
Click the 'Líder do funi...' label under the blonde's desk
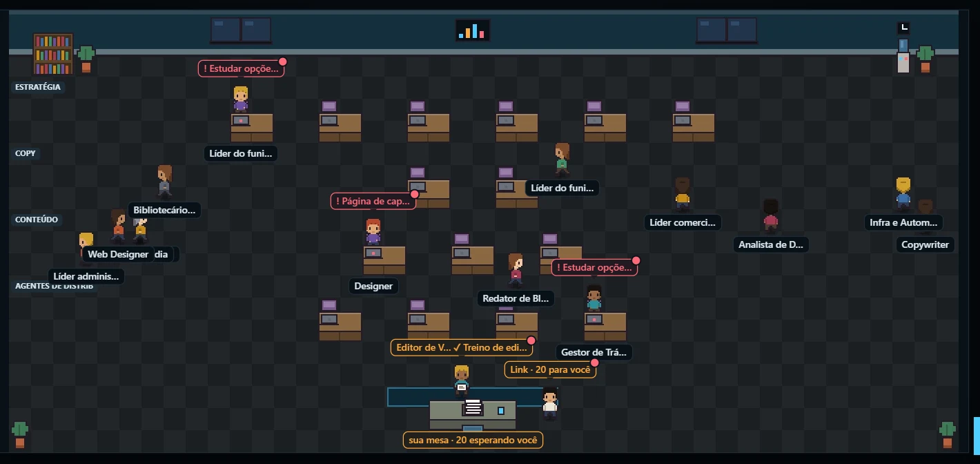(x=241, y=154)
